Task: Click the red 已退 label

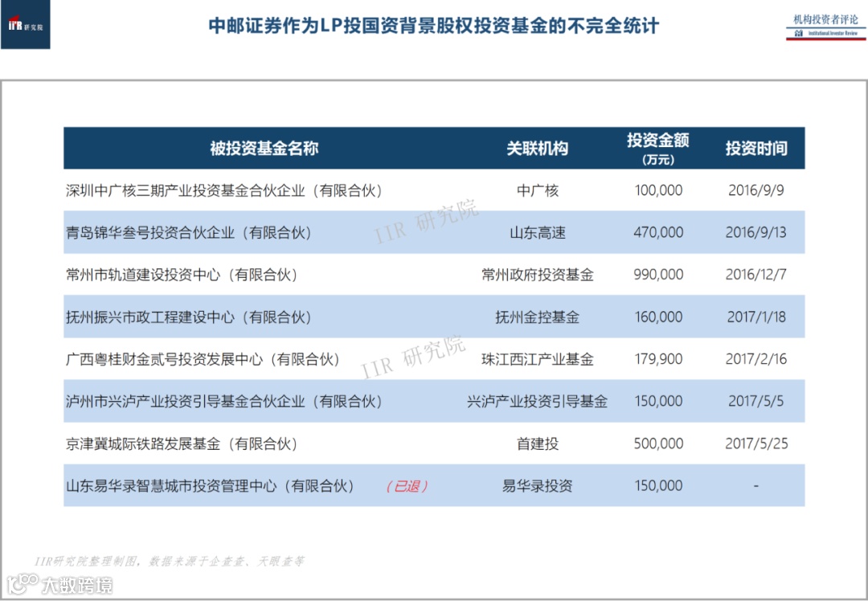Action: [407, 486]
